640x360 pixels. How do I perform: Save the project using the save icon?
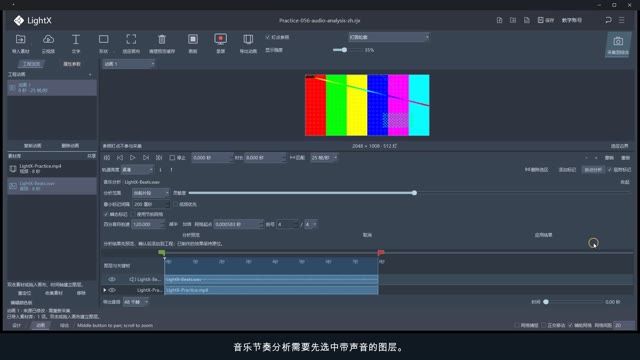click(x=540, y=20)
